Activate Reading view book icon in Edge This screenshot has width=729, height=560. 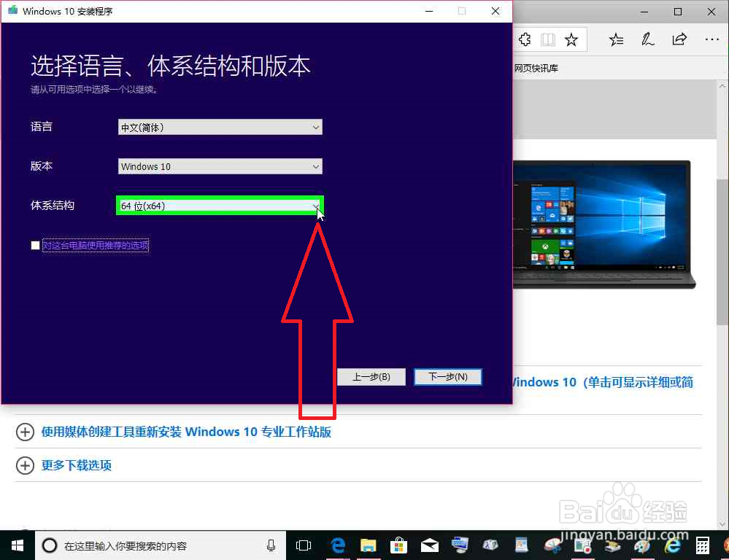pos(548,39)
